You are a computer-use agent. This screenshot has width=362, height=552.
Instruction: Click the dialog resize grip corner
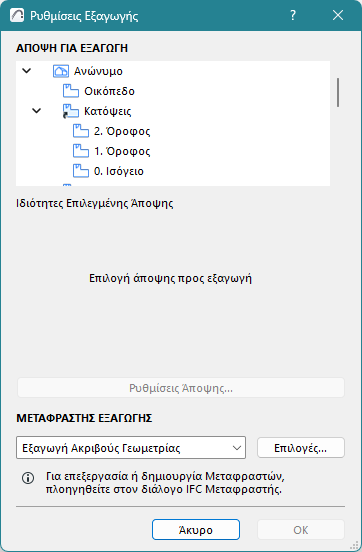355,545
